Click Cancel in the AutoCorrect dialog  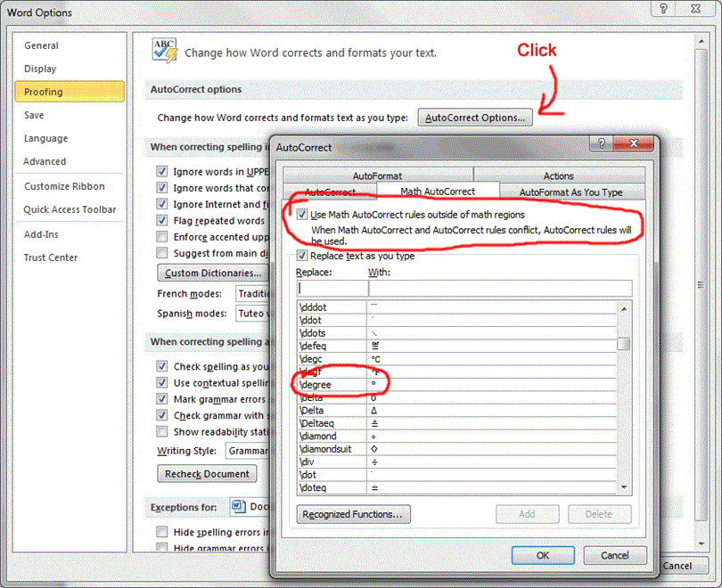tap(615, 555)
